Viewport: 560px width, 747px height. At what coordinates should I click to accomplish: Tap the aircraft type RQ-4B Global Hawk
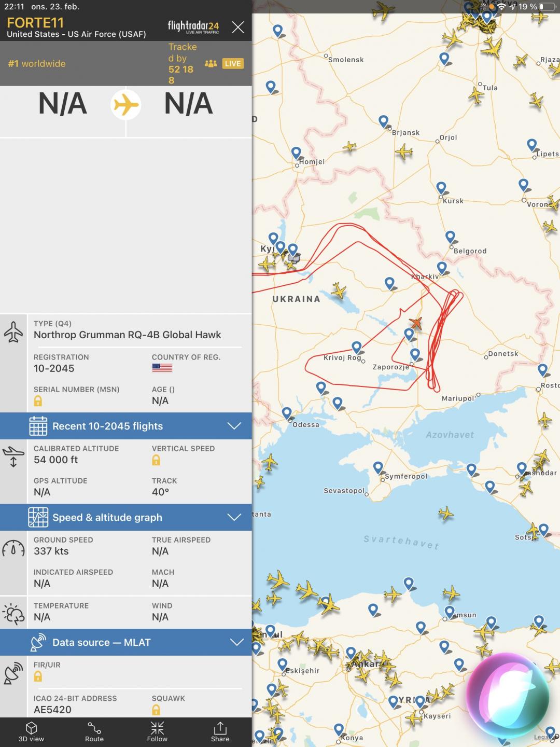(128, 335)
